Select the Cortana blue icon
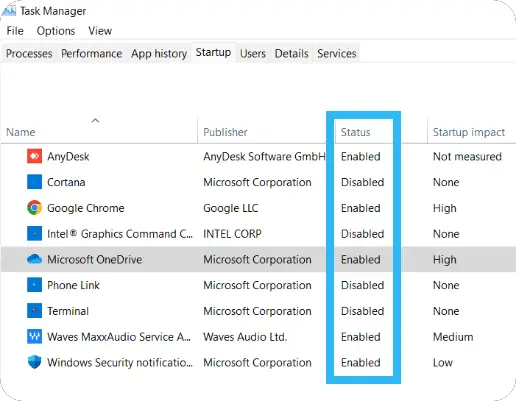This screenshot has width=516, height=401. coord(34,182)
